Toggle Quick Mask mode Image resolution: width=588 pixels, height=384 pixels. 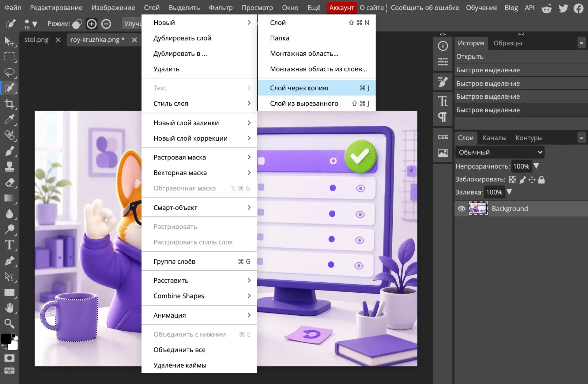pyautogui.click(x=9, y=358)
